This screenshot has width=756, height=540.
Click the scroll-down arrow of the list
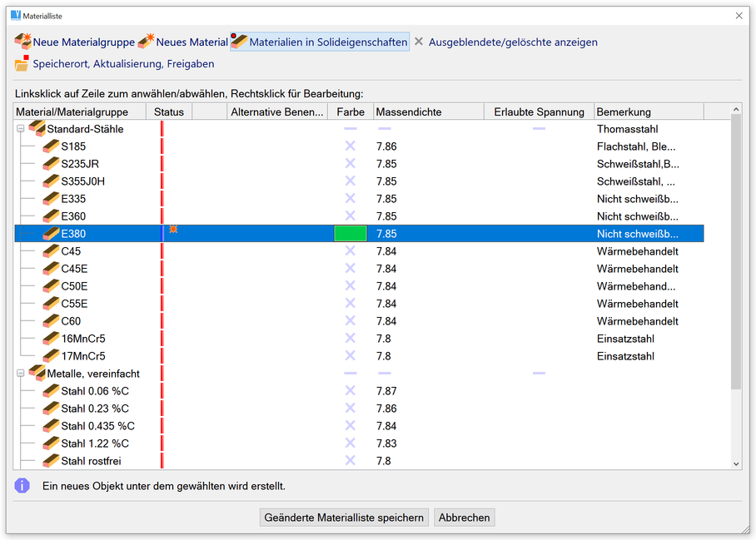click(735, 463)
